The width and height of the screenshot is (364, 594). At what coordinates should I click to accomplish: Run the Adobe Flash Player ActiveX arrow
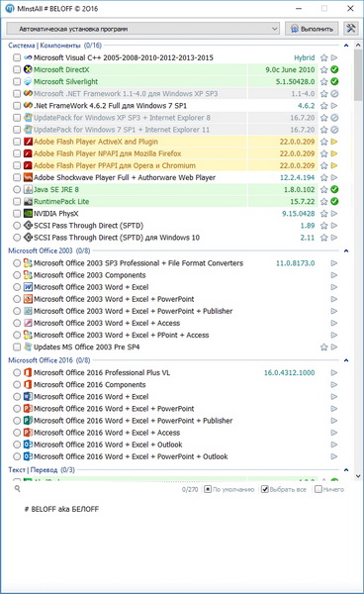coord(334,142)
